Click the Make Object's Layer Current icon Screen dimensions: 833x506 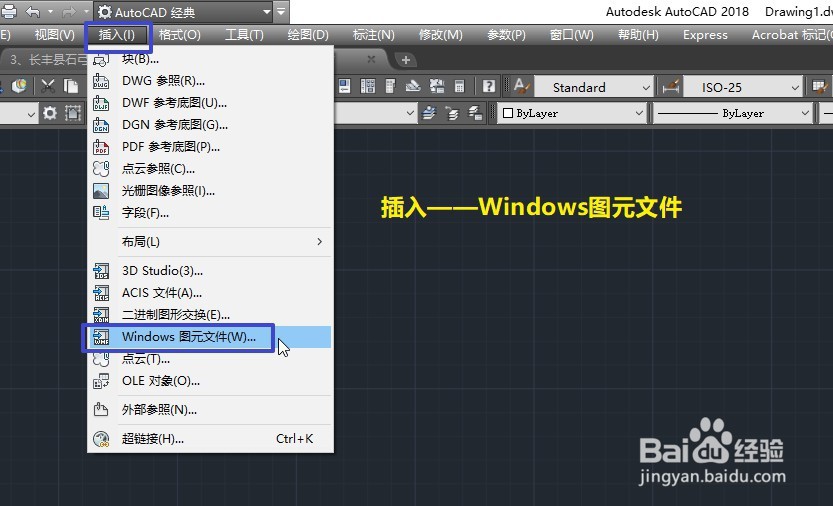429,113
